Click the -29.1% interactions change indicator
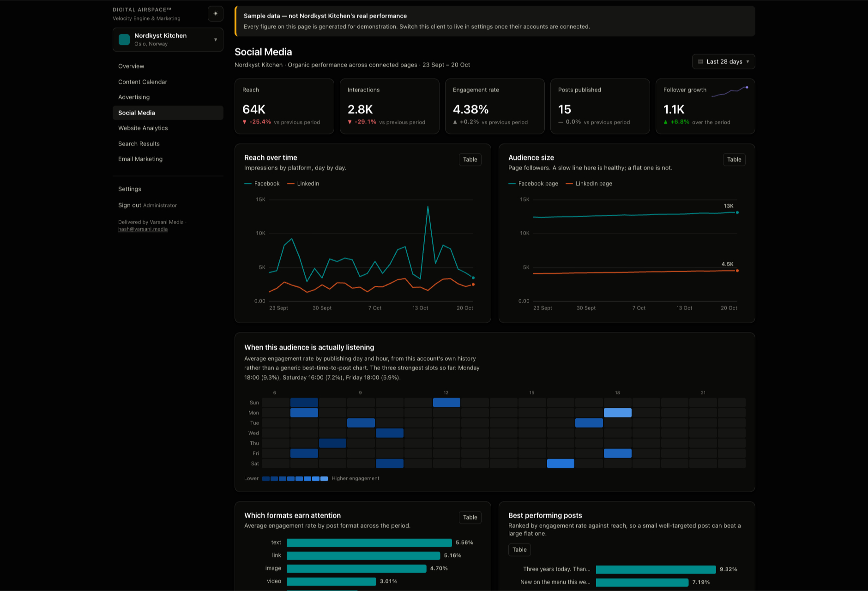The height and width of the screenshot is (591, 868). [362, 122]
